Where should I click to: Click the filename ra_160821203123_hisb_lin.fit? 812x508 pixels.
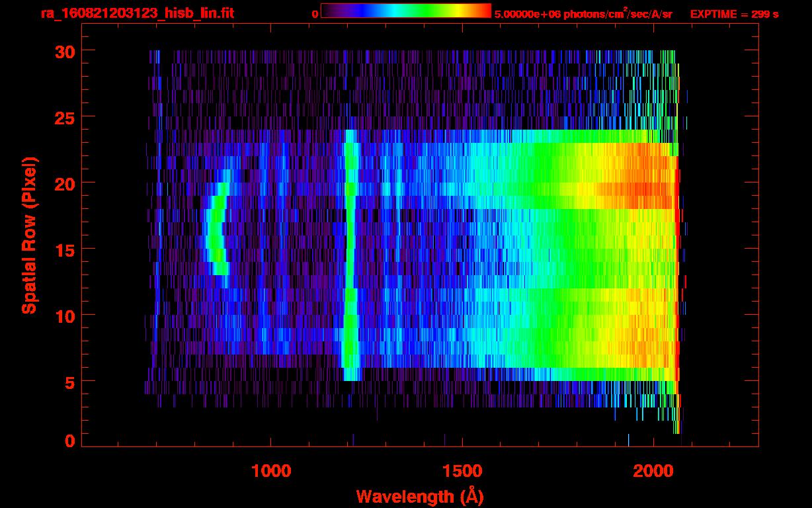pos(137,13)
